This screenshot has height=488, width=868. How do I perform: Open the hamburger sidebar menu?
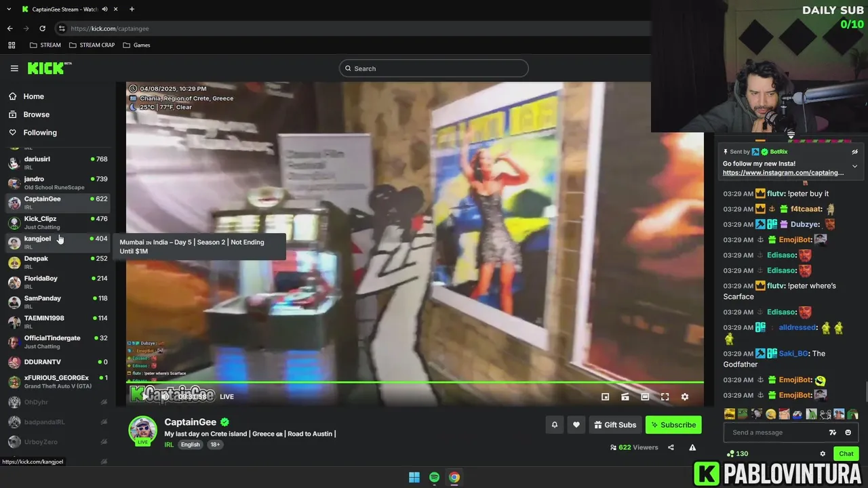click(x=14, y=68)
